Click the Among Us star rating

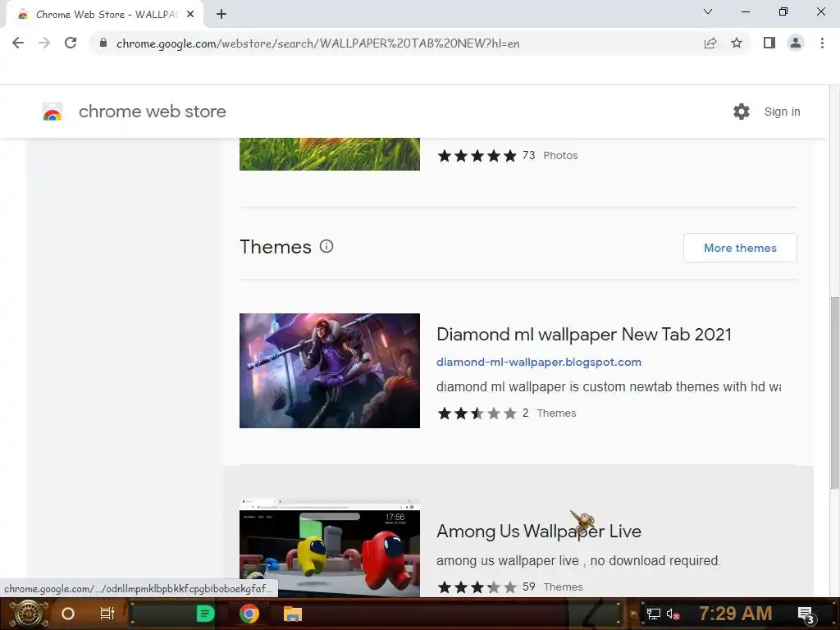tap(477, 587)
